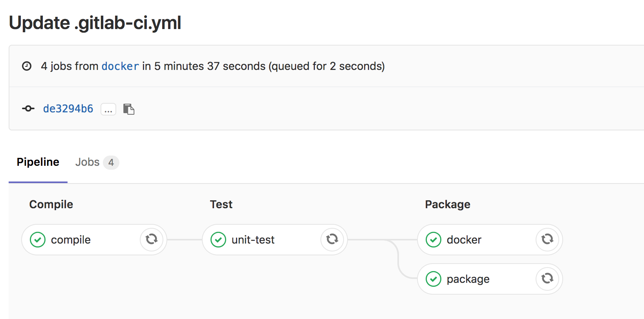Open the docker branch link

point(120,66)
